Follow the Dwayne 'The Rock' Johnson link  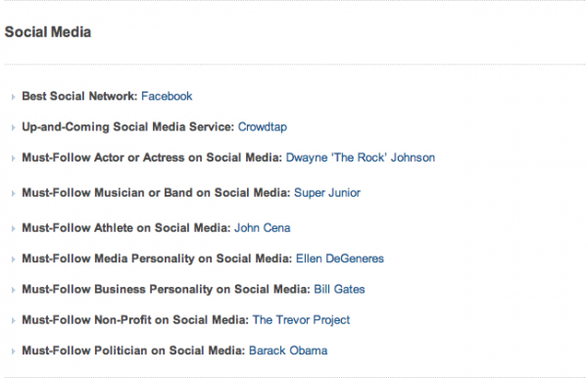coord(361,158)
